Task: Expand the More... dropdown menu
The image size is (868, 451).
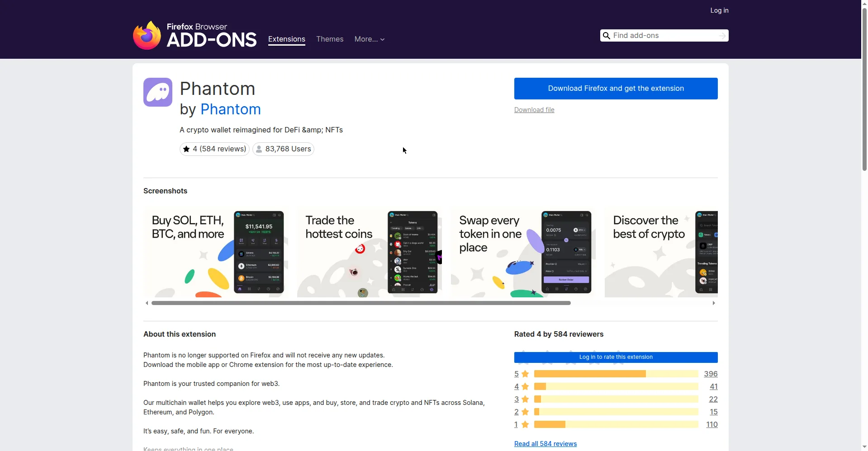Action: [370, 39]
